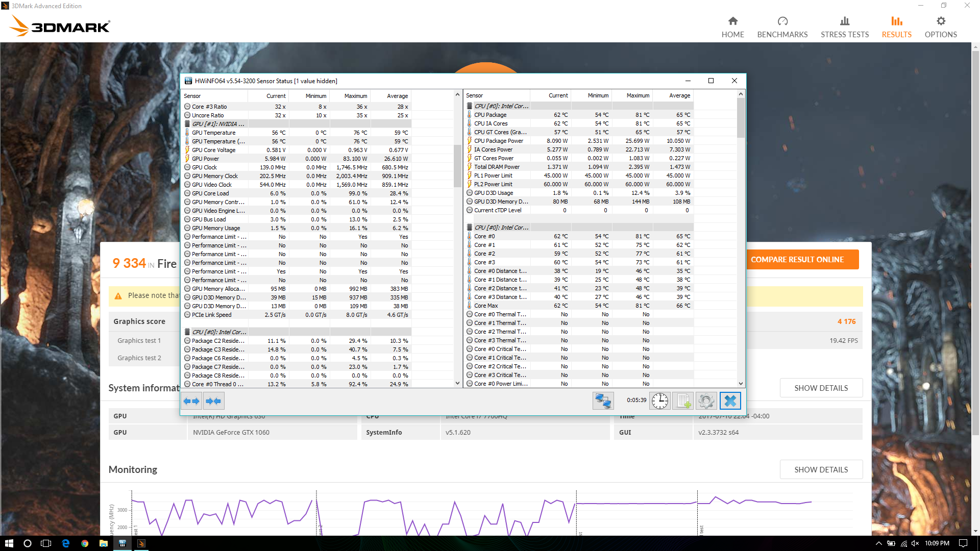980x551 pixels.
Task: Open Task View in taskbar
Action: pos(46,543)
